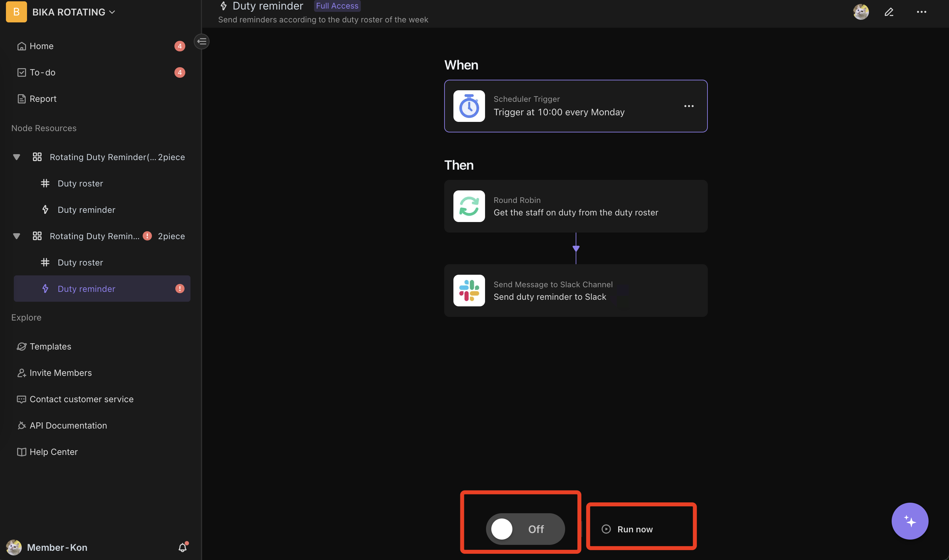Toggle notification bell for Member-Kon
949x560 pixels.
pos(183,547)
